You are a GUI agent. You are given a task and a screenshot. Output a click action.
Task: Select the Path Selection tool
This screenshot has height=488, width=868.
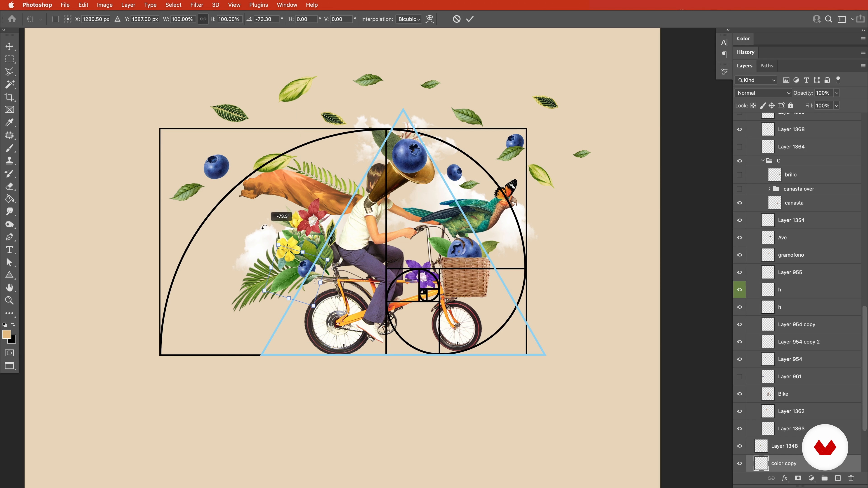(9, 262)
